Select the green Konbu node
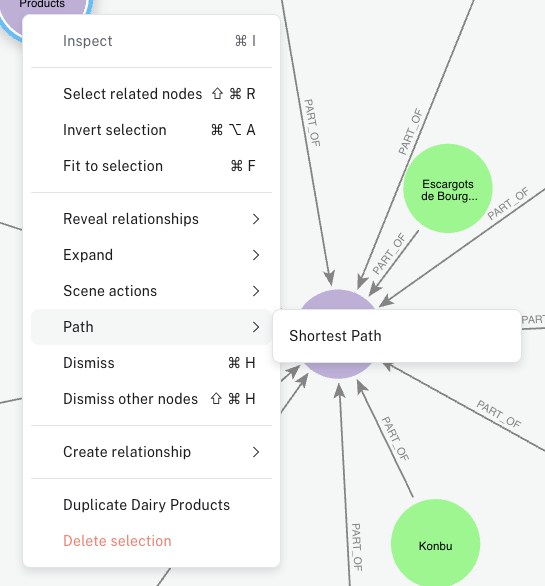 click(435, 544)
